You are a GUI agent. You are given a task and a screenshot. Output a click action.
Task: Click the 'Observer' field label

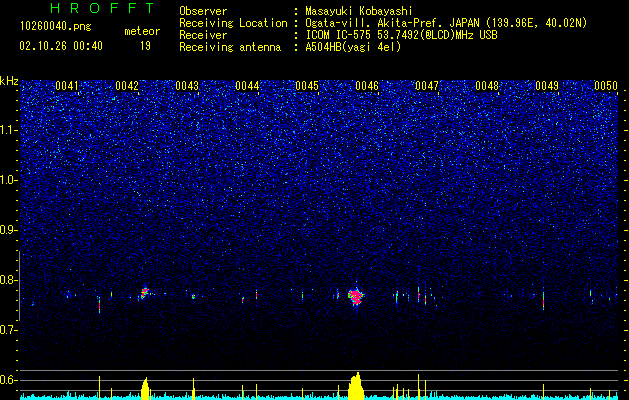tap(203, 11)
